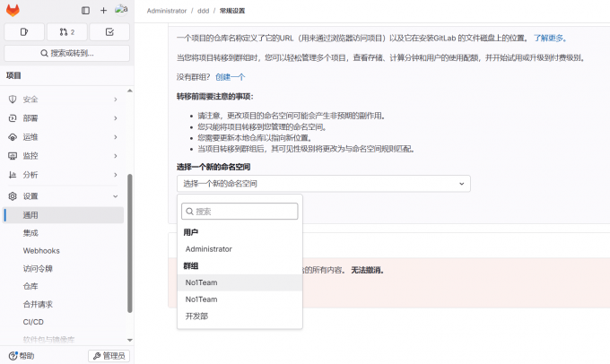This screenshot has width=610, height=364.
Task: Click ddd in the breadcrumb
Action: pos(203,11)
